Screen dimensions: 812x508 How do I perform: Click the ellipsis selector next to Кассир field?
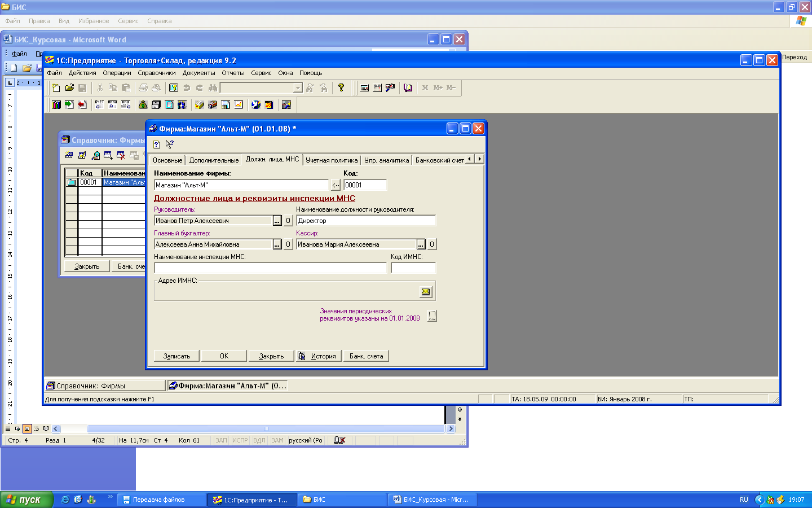(421, 244)
